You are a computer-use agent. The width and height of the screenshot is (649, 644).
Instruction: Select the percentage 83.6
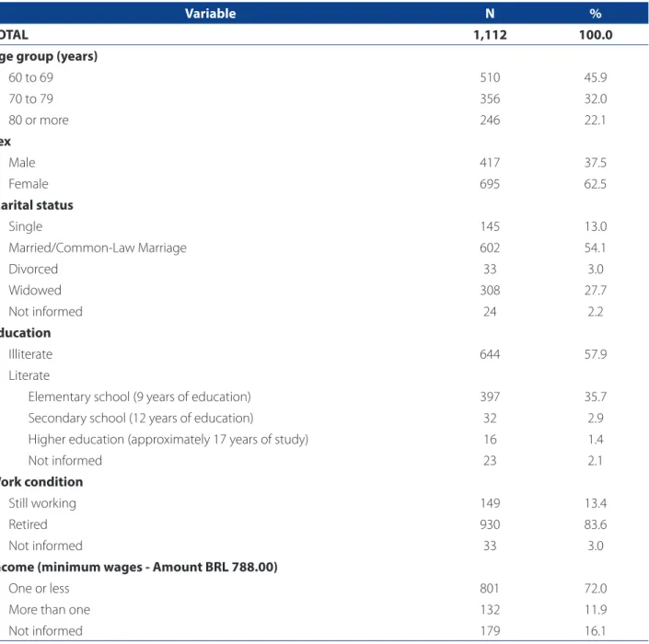point(596,524)
